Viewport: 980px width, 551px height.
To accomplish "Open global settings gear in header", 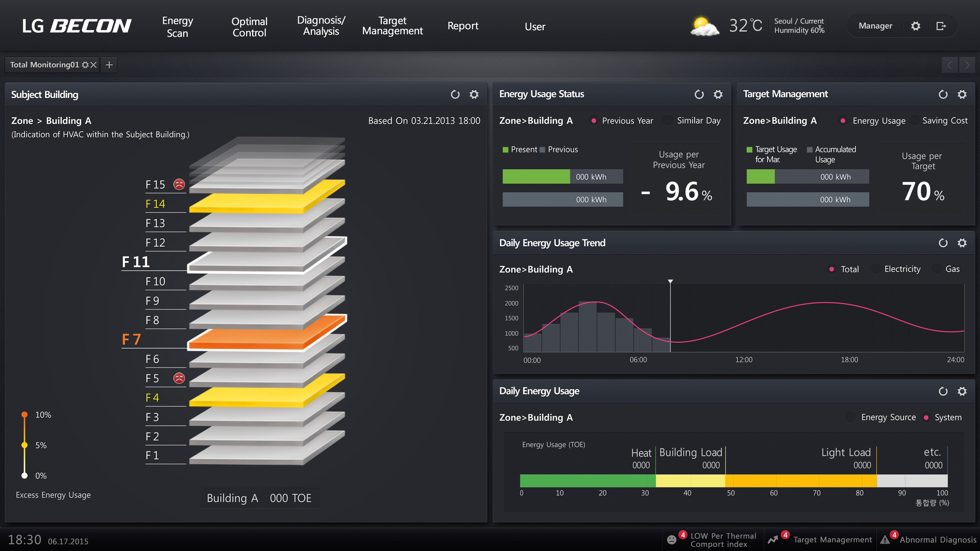I will tap(916, 26).
